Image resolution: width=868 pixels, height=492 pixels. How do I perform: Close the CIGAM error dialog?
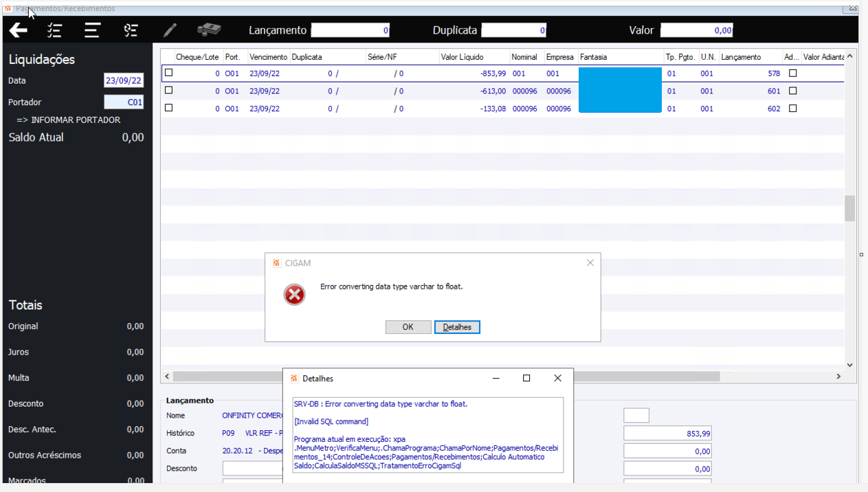point(590,262)
